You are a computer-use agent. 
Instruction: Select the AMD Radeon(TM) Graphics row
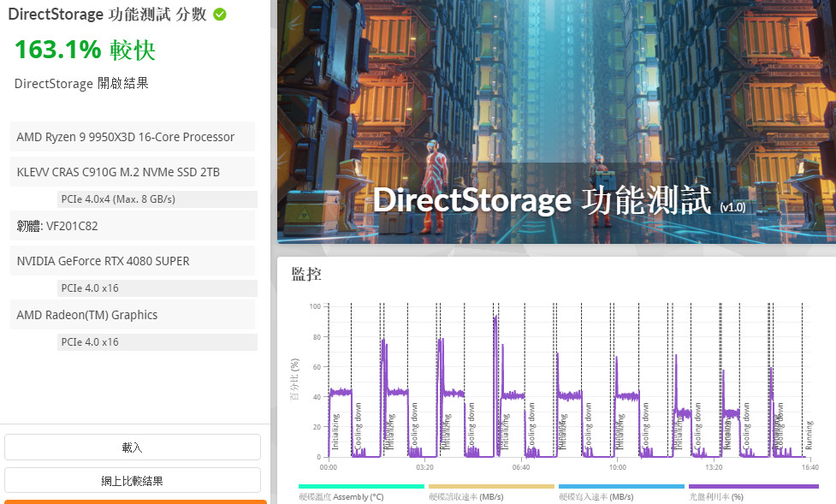click(x=133, y=315)
